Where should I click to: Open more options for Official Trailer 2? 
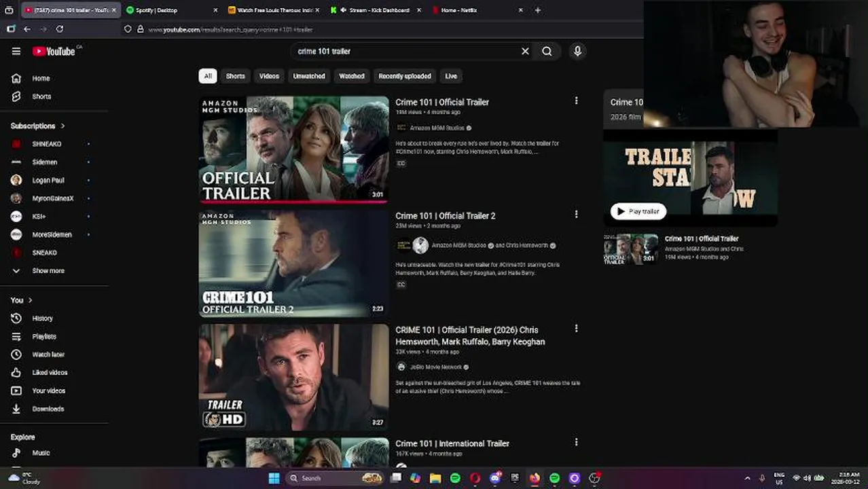click(x=576, y=214)
